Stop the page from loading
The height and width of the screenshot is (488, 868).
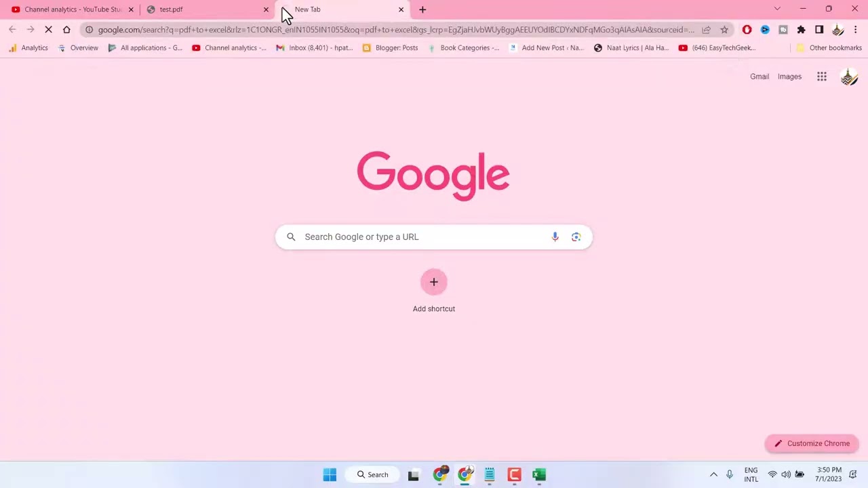pyautogui.click(x=48, y=30)
